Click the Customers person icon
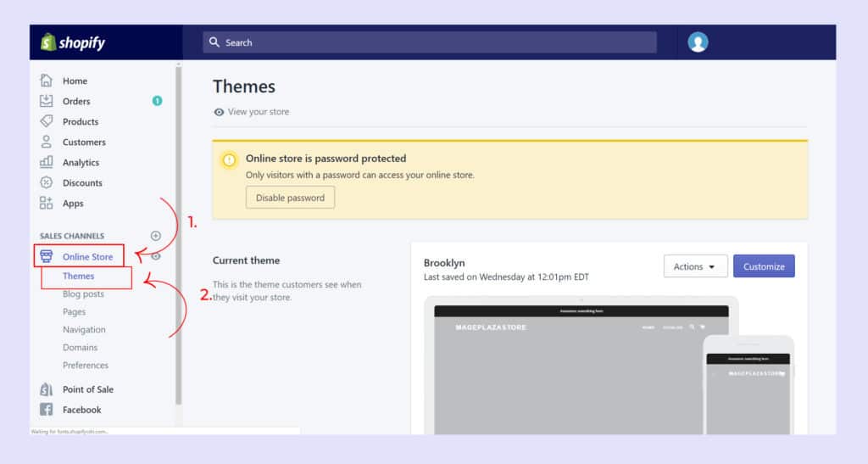 [47, 142]
